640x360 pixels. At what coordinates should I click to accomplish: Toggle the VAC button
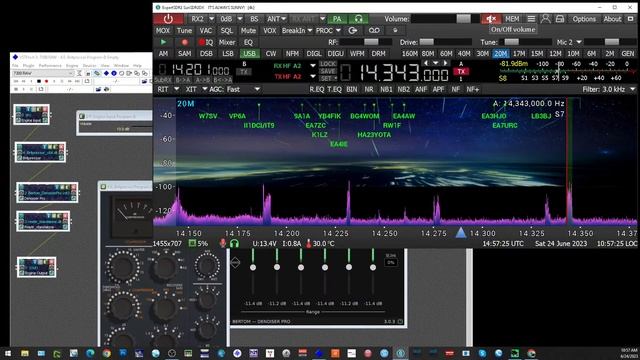[x=205, y=31]
